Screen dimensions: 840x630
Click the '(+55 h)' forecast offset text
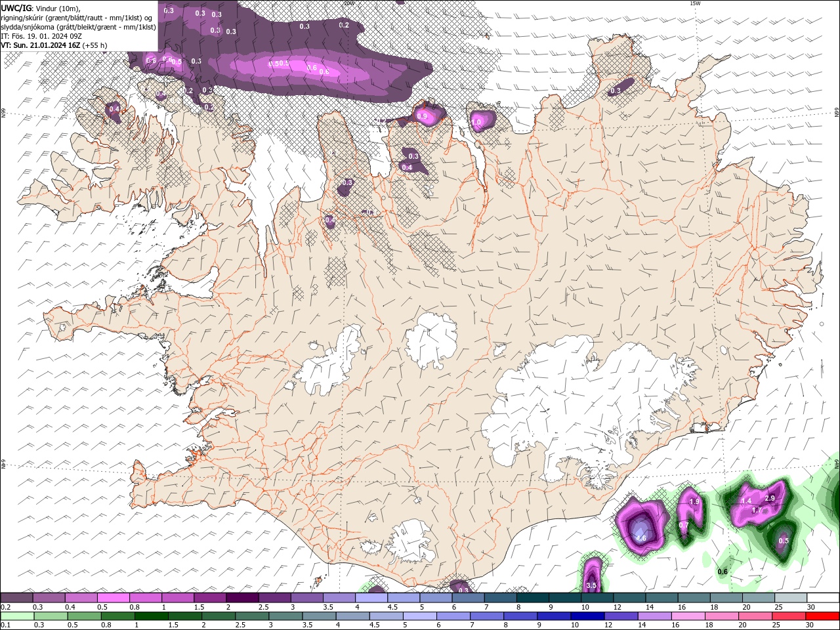[x=95, y=45]
